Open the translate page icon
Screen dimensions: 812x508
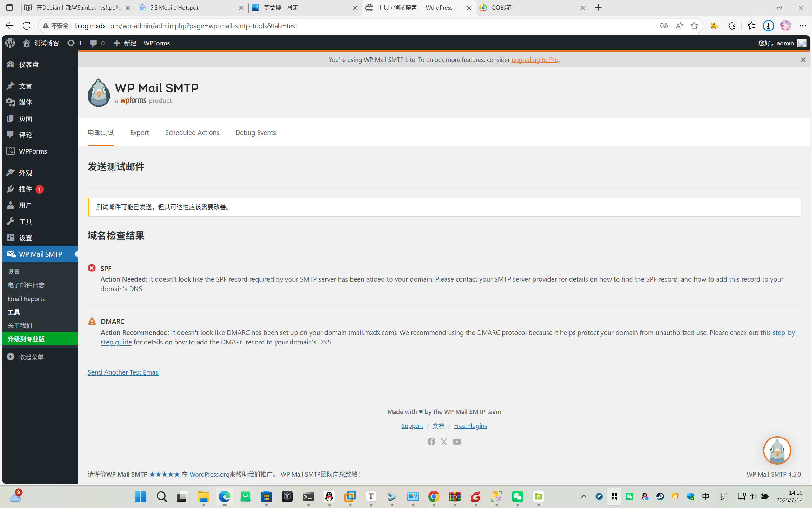pyautogui.click(x=664, y=25)
